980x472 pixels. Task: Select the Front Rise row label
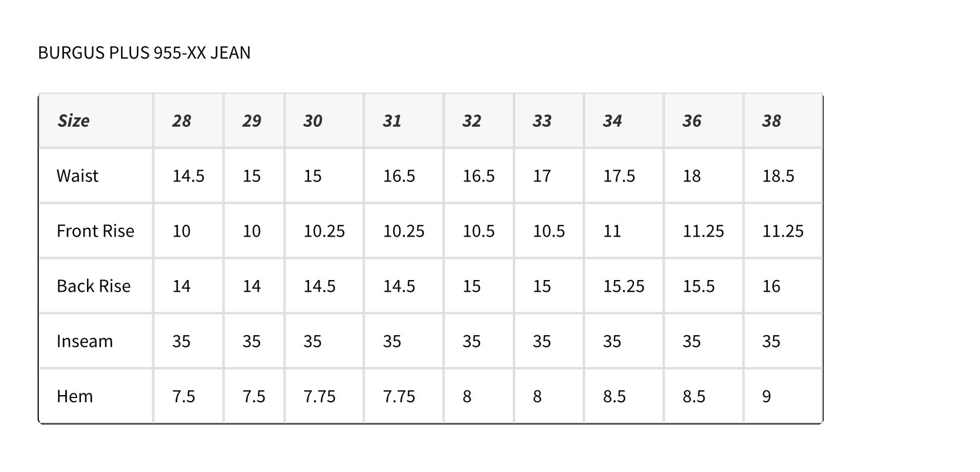click(x=95, y=231)
